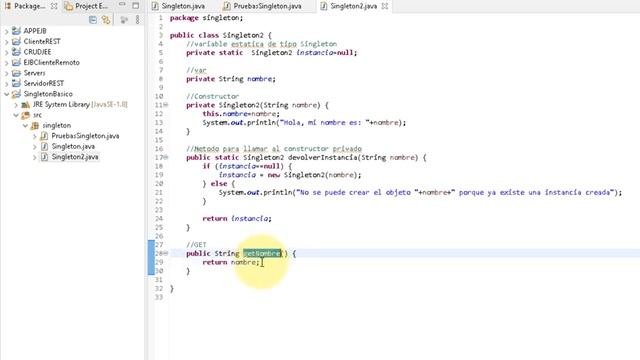Click the APPEJB project icon
The height and width of the screenshot is (360, 640).
point(16,31)
